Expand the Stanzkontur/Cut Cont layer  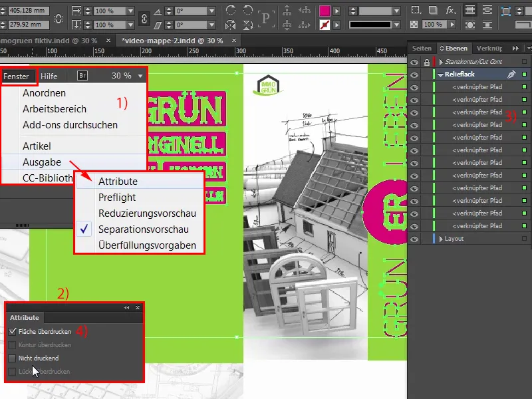(441, 62)
